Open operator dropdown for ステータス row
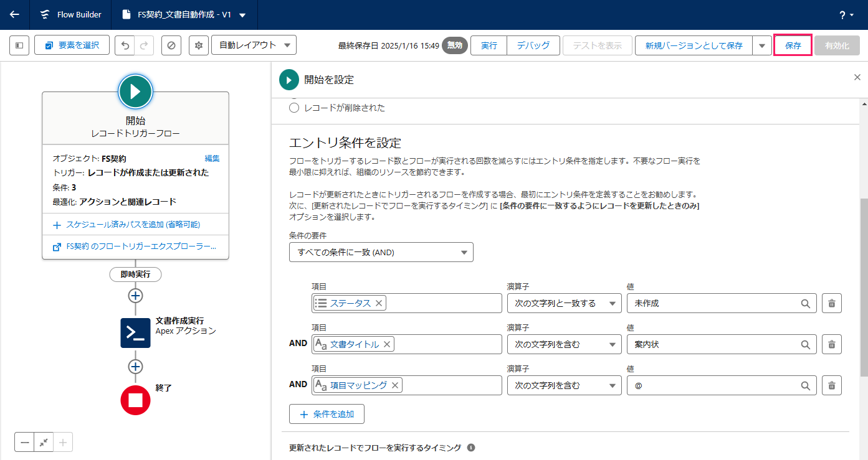 [565, 303]
